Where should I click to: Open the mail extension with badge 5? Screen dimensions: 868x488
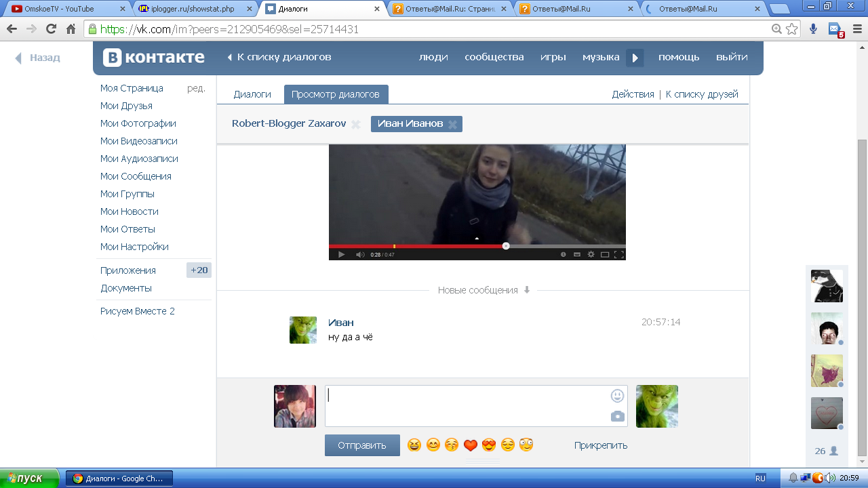(x=835, y=30)
